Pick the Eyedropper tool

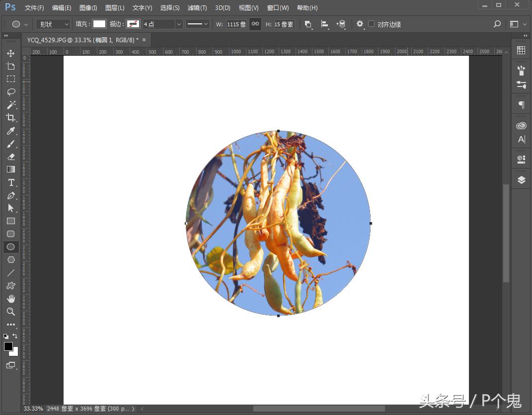click(x=10, y=131)
